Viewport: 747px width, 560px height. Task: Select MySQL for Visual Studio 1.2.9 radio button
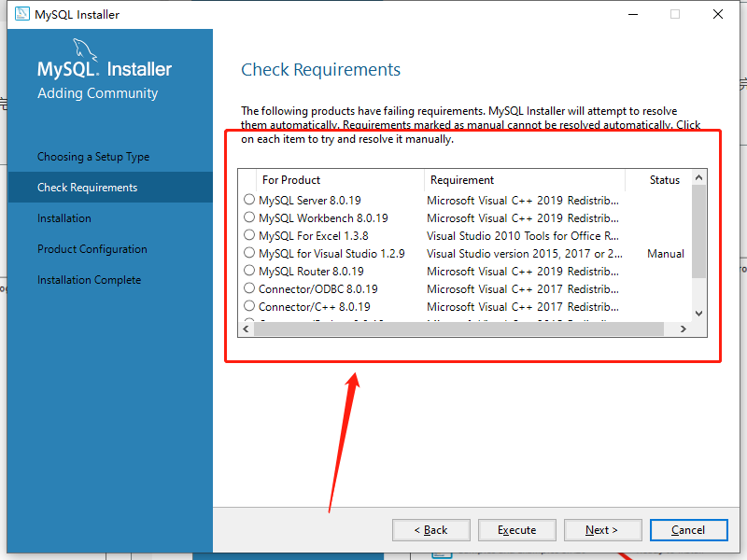(249, 252)
